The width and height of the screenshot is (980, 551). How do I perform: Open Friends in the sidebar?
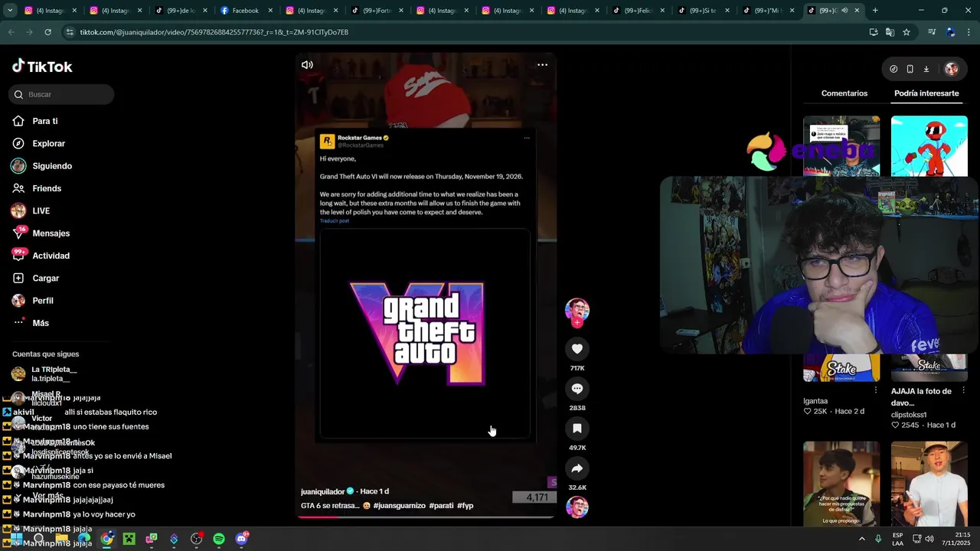point(47,188)
